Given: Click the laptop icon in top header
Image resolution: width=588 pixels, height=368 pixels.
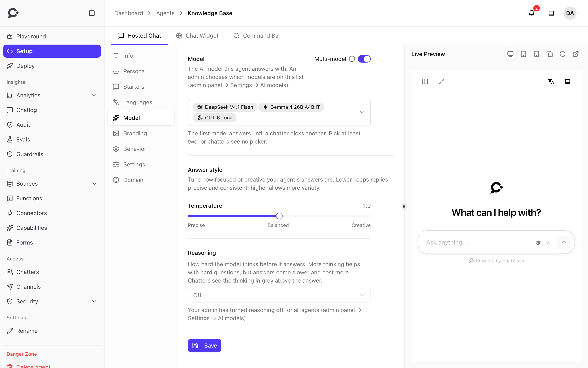Looking at the screenshot, I should [551, 13].
